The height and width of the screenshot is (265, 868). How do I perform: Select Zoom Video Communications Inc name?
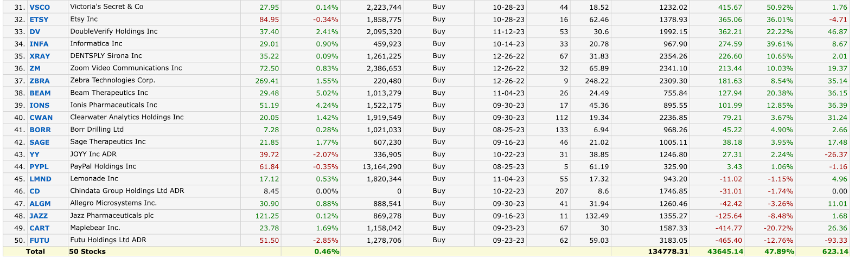[126, 68]
